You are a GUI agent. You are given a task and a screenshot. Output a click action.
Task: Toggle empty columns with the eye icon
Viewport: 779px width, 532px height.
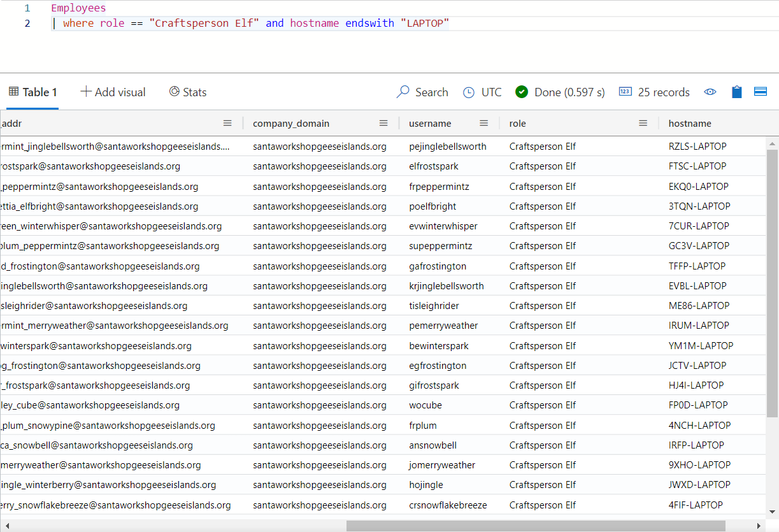tap(710, 92)
